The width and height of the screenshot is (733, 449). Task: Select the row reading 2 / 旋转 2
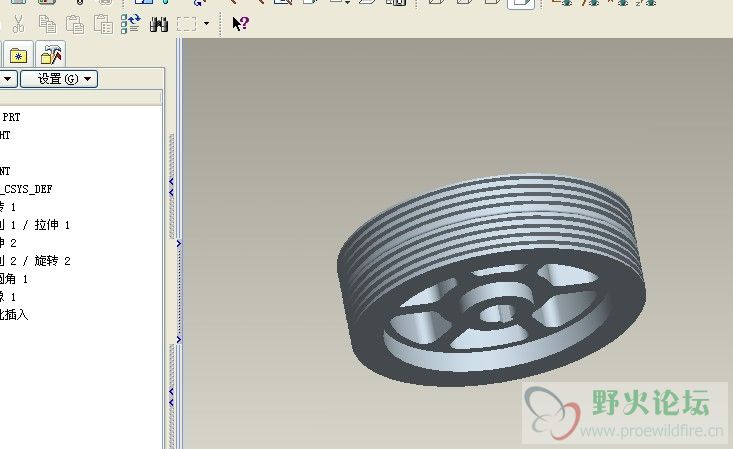35,261
